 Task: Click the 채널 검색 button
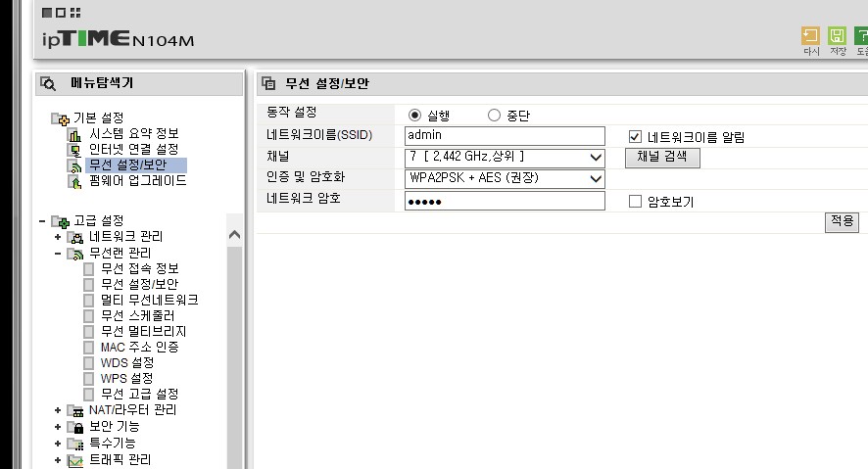pos(662,157)
